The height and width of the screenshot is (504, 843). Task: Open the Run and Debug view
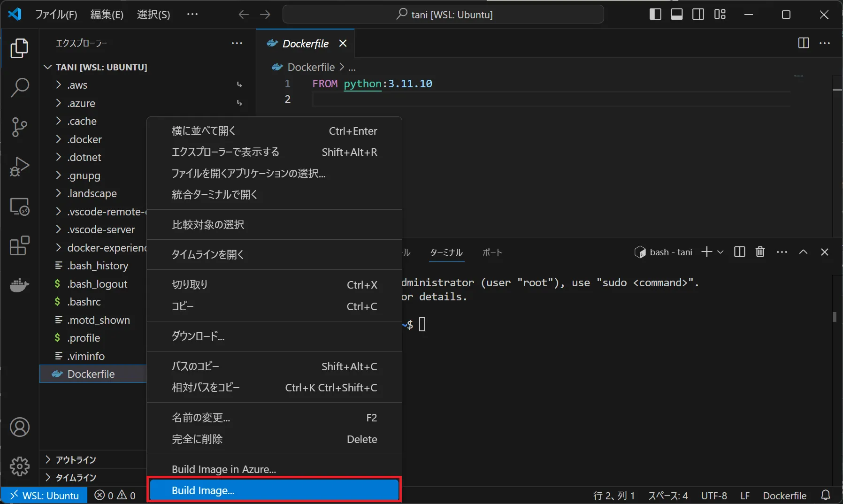19,167
